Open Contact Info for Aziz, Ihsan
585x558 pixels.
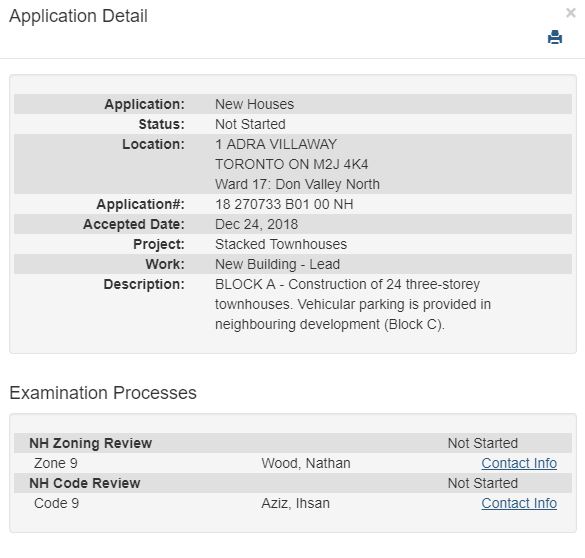pyautogui.click(x=519, y=503)
